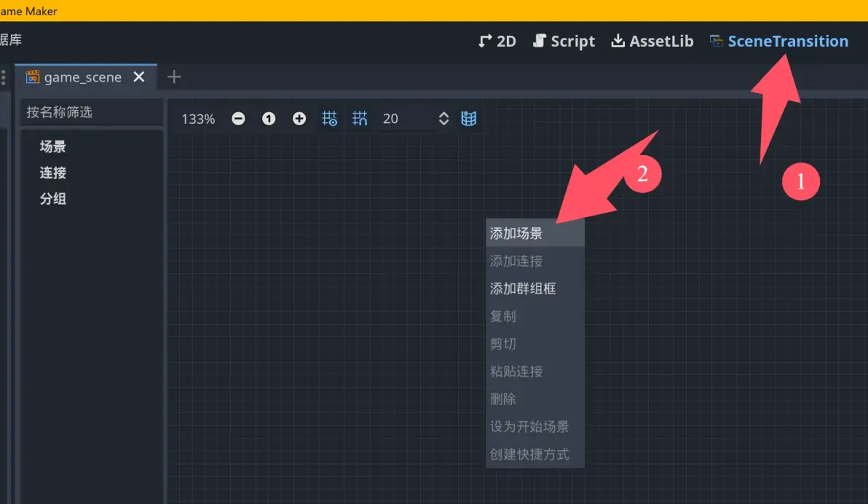This screenshot has width=868, height=504.
Task: Select 添加群组框 in context menu
Action: coord(523,288)
